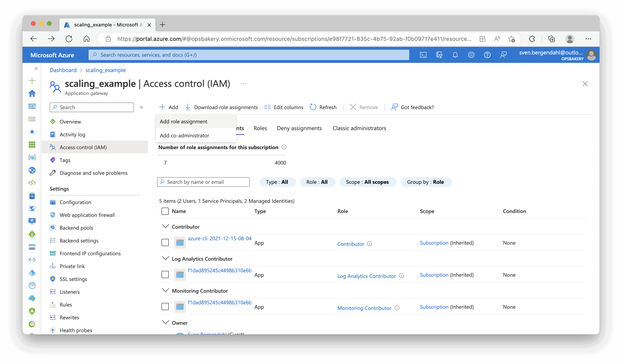622x364 pixels.
Task: Open Azure Cloud Shell icon
Action: coord(423,55)
